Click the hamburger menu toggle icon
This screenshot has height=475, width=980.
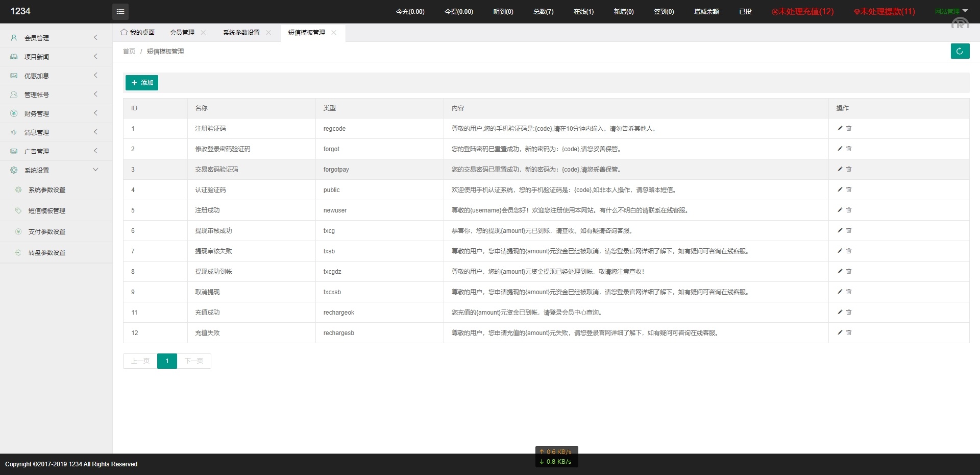(120, 11)
